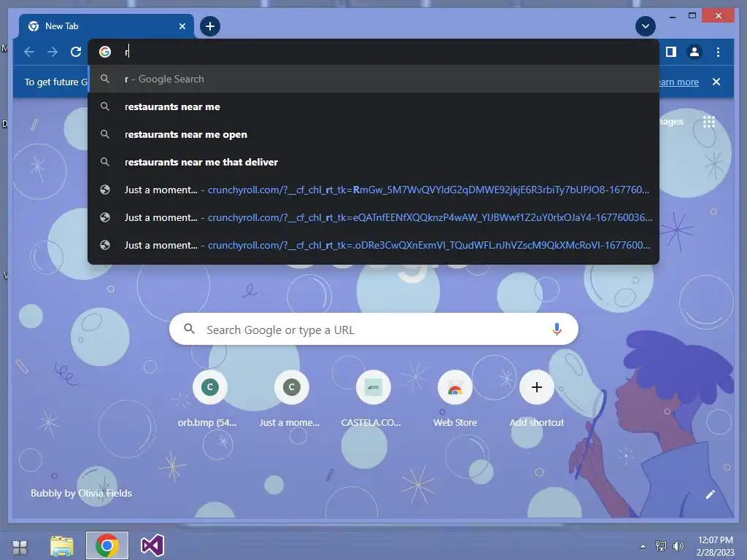Reload the current page
The height and width of the screenshot is (560, 747).
[76, 52]
